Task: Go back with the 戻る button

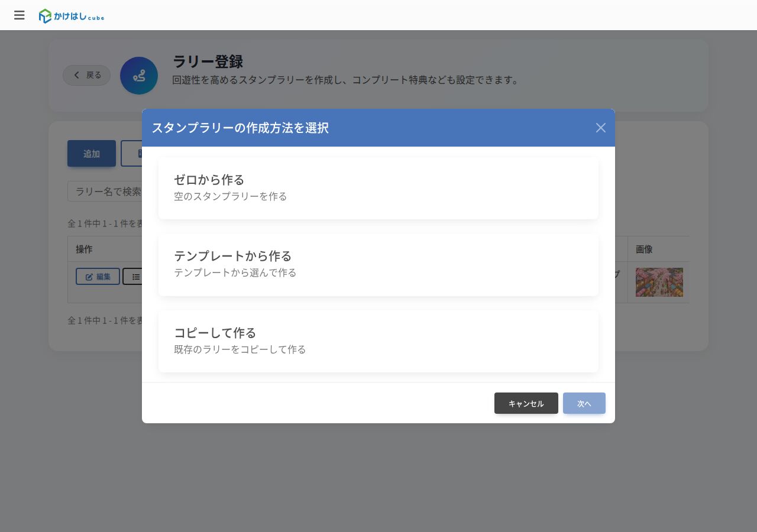Action: pos(87,75)
